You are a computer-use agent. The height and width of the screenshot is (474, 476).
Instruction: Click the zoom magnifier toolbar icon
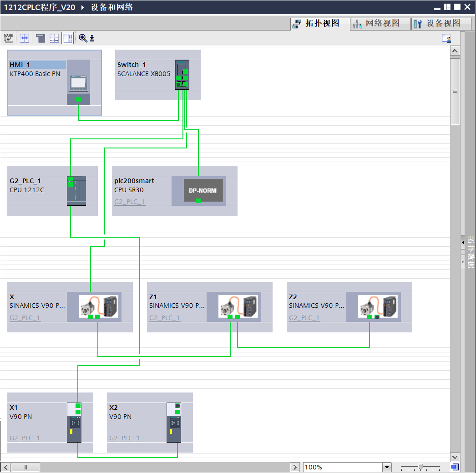83,38
